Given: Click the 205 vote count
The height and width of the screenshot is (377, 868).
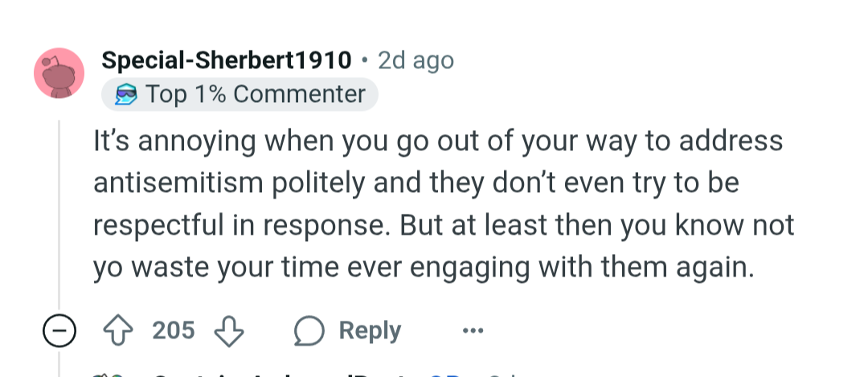Looking at the screenshot, I should pyautogui.click(x=174, y=330).
